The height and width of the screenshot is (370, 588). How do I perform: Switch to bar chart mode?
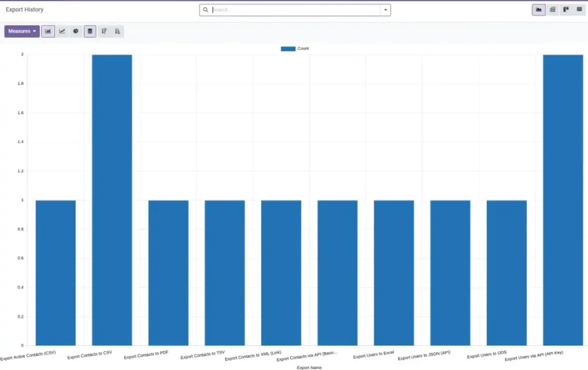pos(48,31)
